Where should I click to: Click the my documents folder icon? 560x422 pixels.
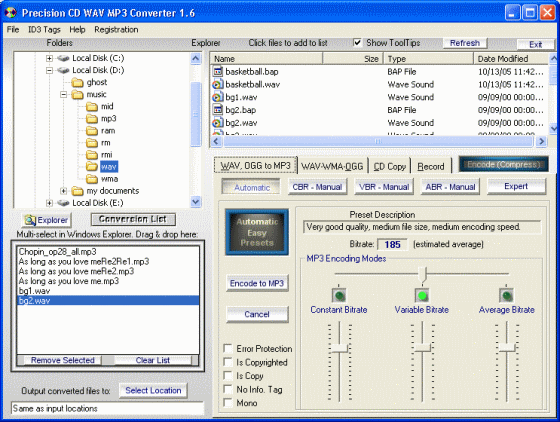pos(78,191)
